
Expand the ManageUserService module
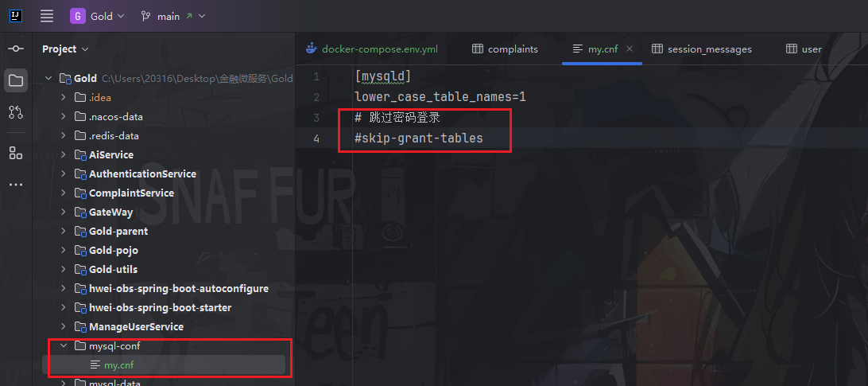pos(64,327)
